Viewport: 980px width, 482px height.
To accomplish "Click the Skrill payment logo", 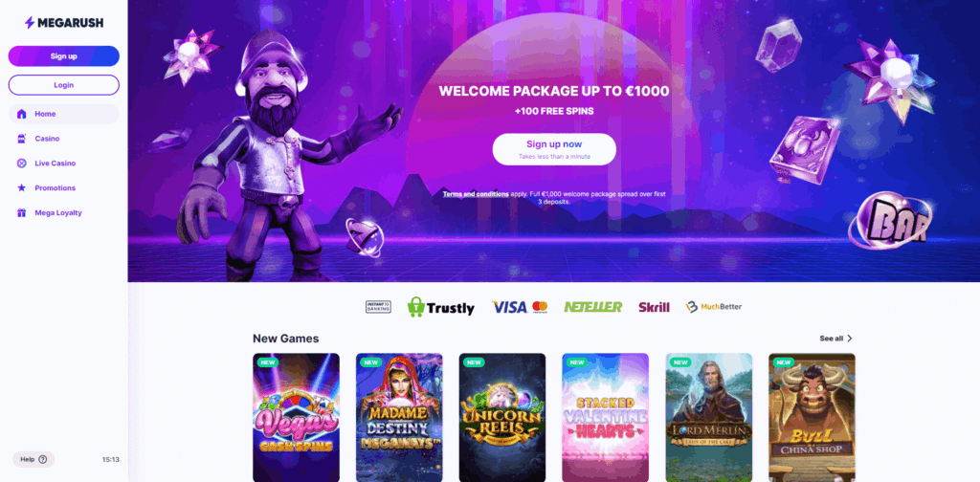I will [x=654, y=307].
